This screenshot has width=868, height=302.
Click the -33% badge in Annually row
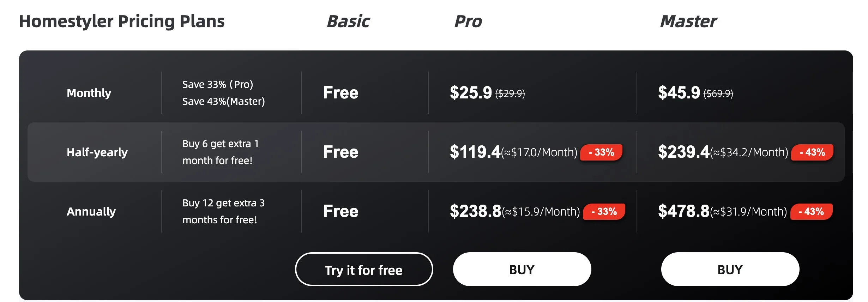pos(604,212)
